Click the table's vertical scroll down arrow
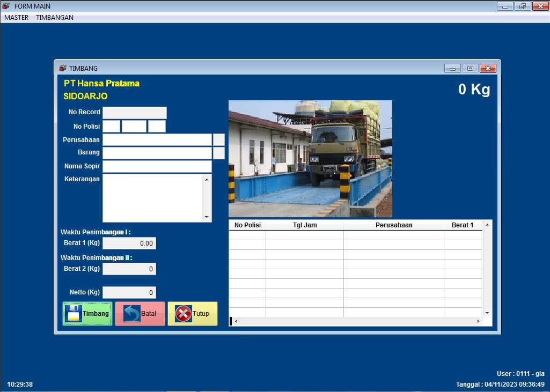 click(487, 313)
